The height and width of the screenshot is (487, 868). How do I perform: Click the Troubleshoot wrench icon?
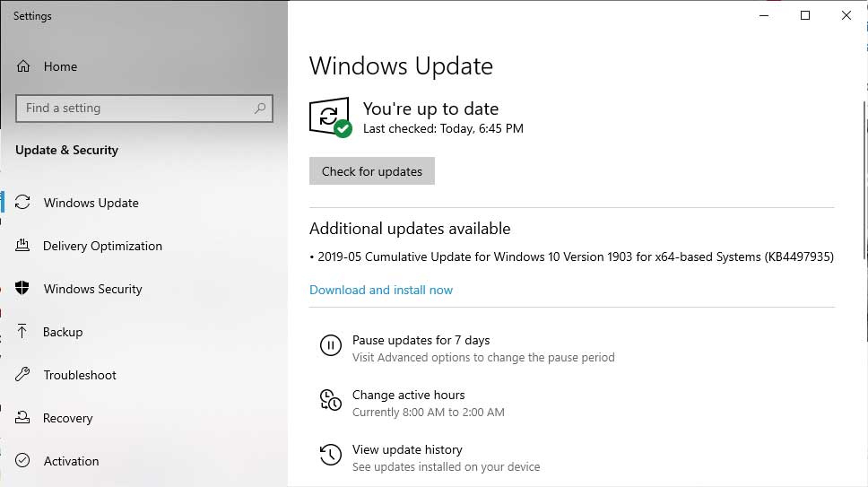[22, 374]
